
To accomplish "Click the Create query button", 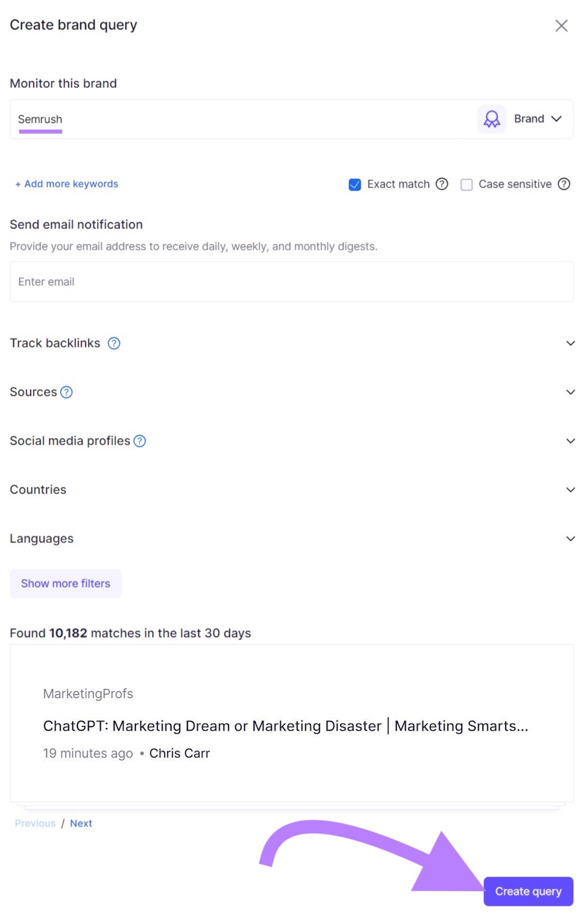I will coord(528,891).
